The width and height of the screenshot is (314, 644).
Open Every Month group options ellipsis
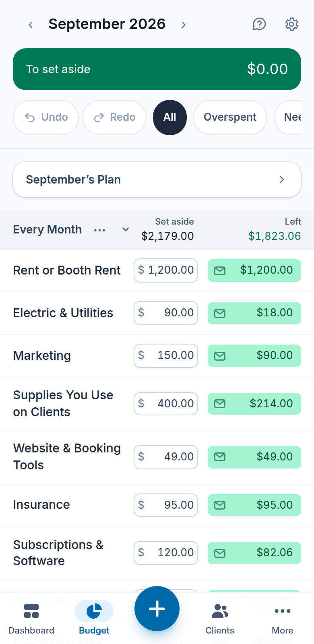pos(99,230)
